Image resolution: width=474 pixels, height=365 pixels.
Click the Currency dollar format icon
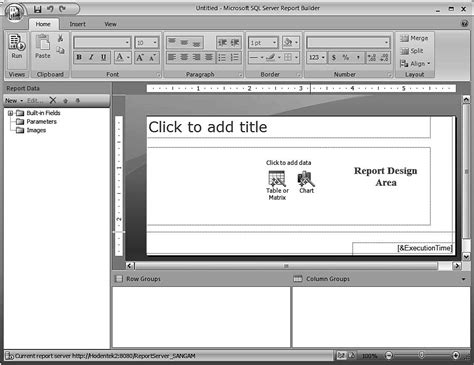334,58
